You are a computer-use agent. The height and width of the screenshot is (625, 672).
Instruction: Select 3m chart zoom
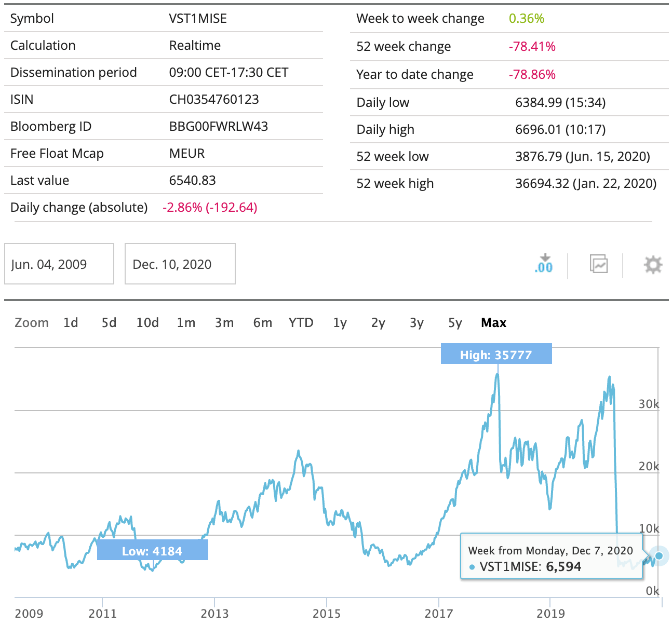click(224, 323)
